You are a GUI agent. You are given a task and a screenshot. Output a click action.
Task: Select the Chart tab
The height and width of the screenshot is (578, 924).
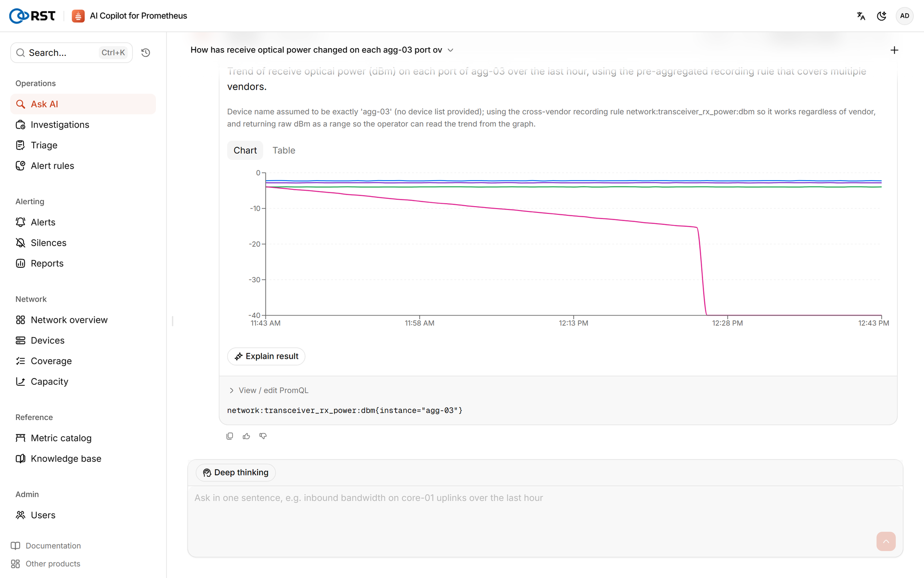245,150
